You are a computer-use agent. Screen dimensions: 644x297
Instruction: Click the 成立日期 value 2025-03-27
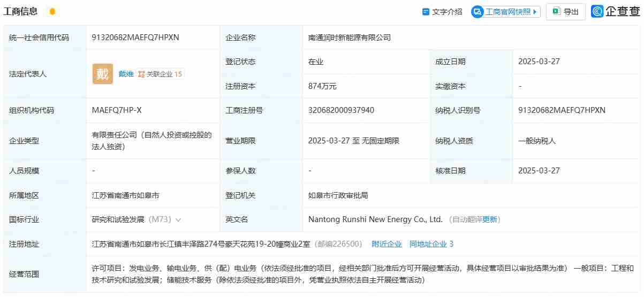tap(539, 62)
